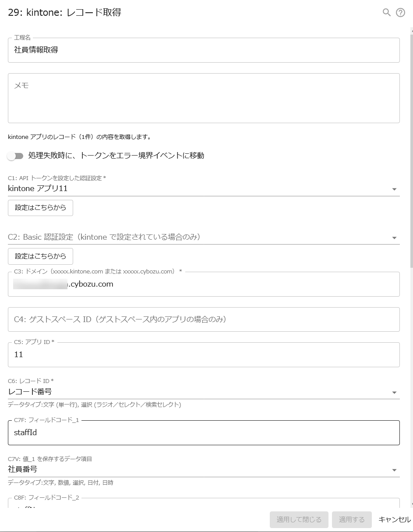Click the メモ text area
Viewport: 413px width, 532px height.
tap(204, 97)
